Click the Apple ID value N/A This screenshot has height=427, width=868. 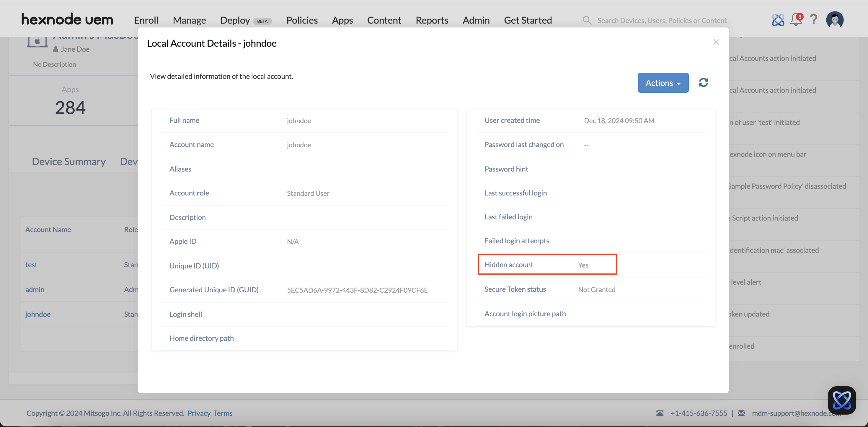293,242
